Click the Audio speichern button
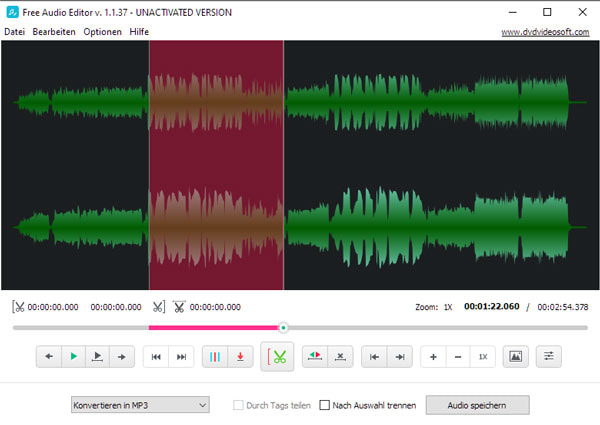 coord(477,405)
